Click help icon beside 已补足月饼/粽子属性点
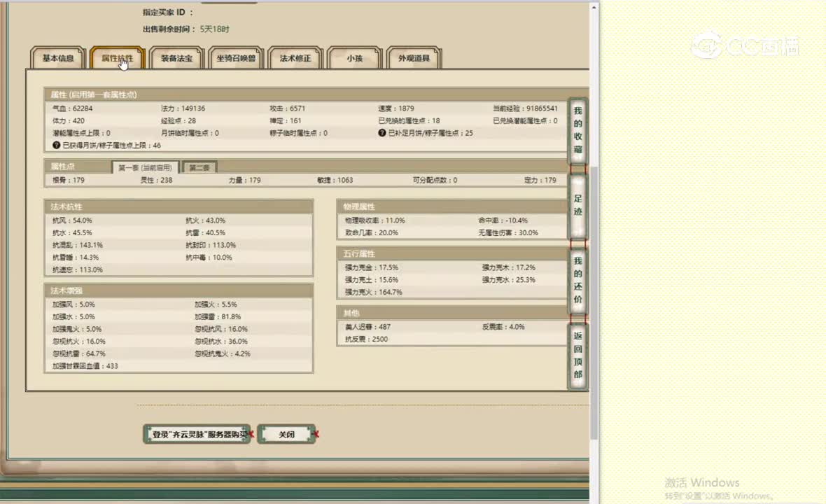This screenshot has width=826, height=504. [382, 133]
